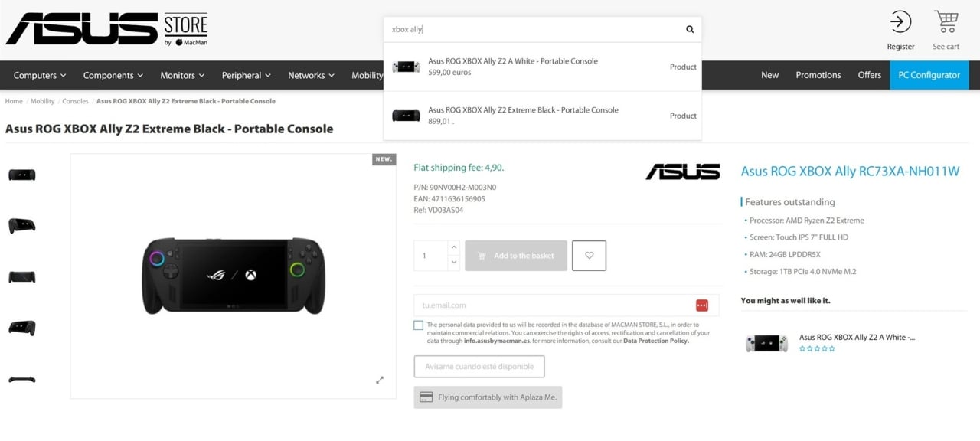
Task: Click Avisame cuando esté disponible button
Action: pos(479,367)
